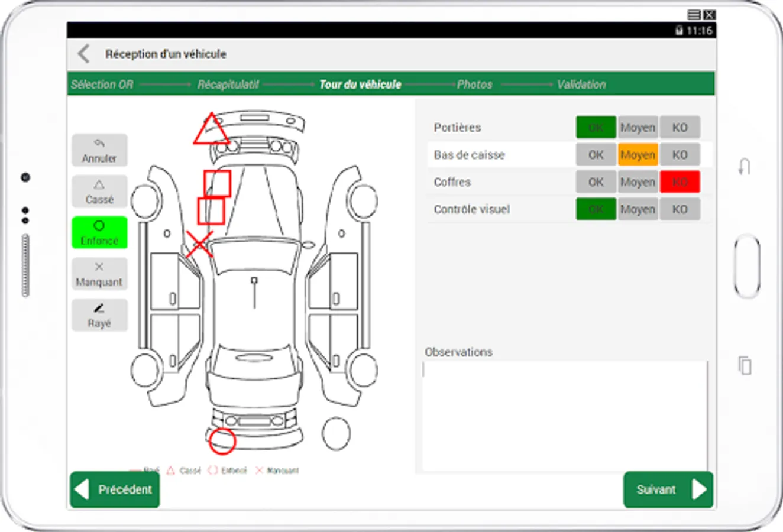Tap the back arrow near Réception d'un véhicule
The width and height of the screenshot is (783, 532).
83,54
